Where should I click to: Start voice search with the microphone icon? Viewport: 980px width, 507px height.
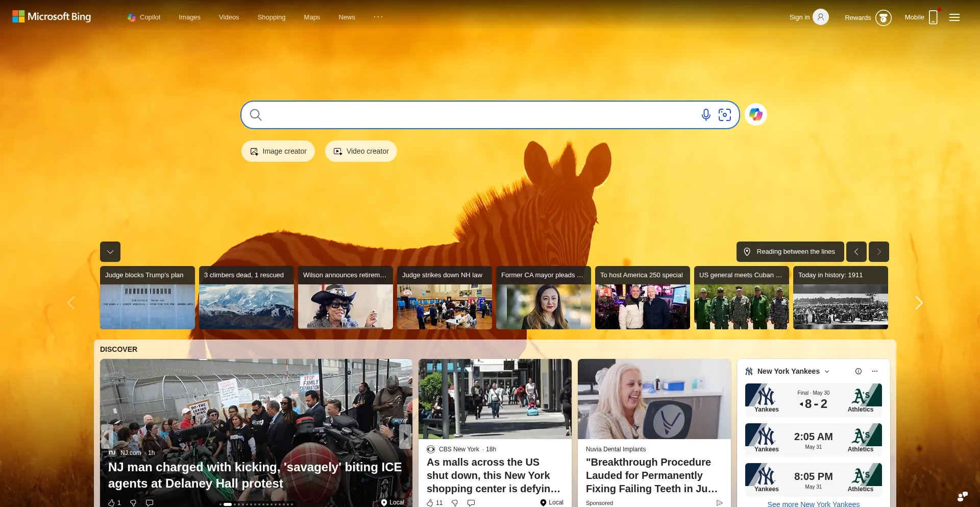click(x=706, y=115)
